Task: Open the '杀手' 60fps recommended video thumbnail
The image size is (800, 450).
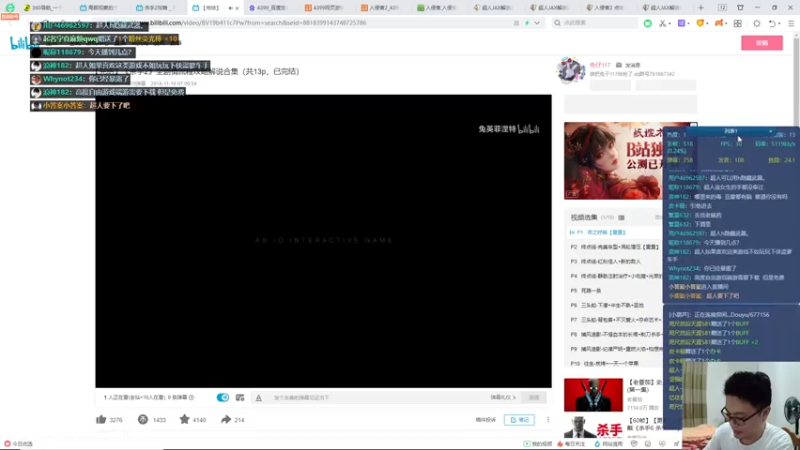Action: point(593,427)
